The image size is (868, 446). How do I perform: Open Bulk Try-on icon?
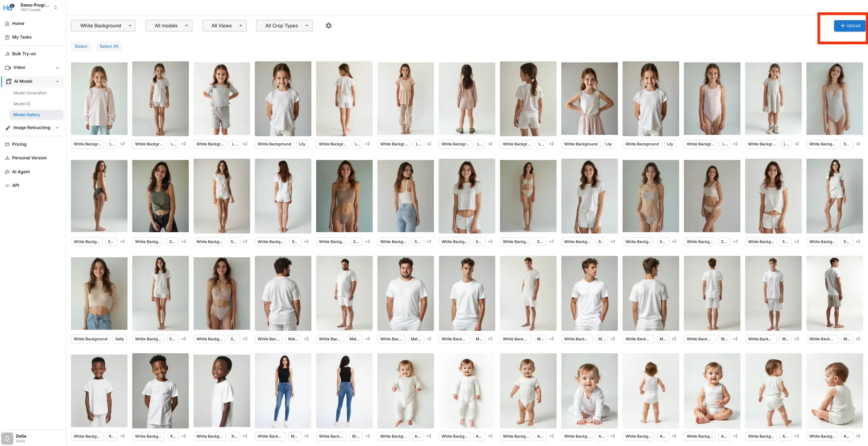(7, 54)
